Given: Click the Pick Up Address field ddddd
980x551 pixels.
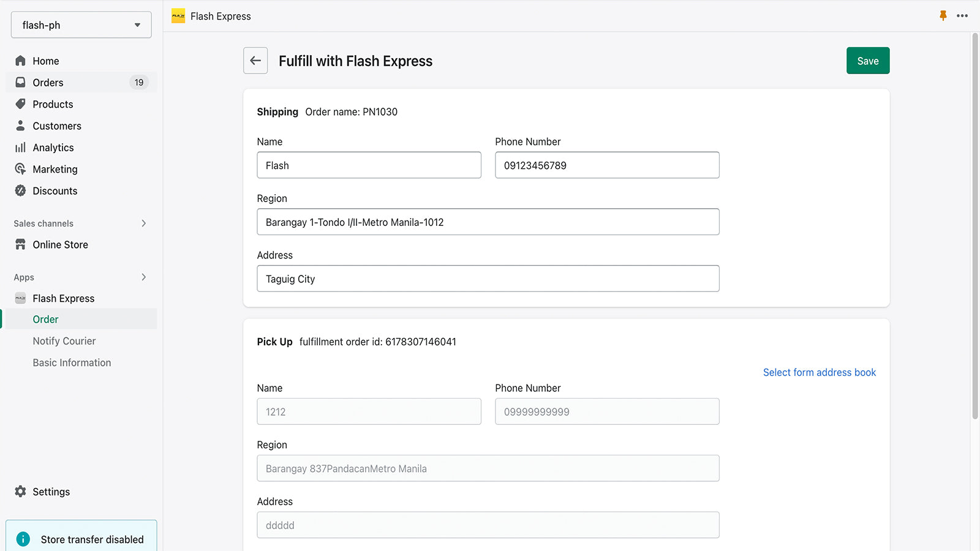Looking at the screenshot, I should coord(488,525).
